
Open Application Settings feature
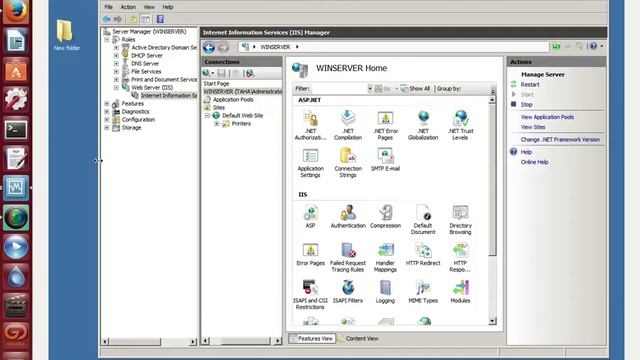[x=310, y=163]
